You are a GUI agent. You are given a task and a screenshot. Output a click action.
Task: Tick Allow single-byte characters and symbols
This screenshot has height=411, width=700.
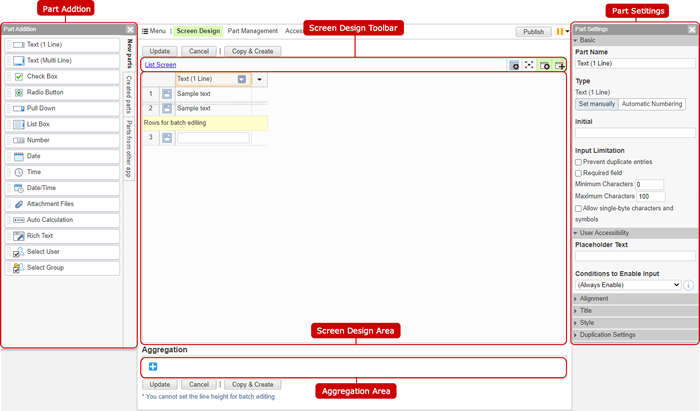pos(579,208)
